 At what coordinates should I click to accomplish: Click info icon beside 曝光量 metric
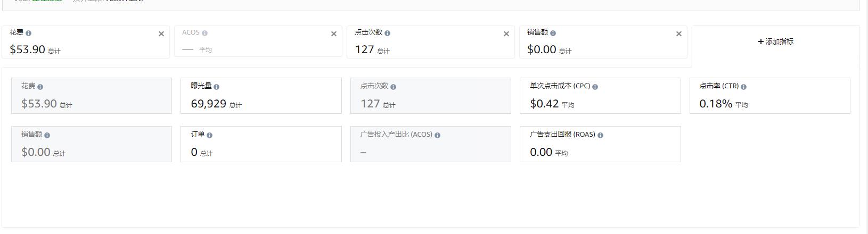[216, 87]
